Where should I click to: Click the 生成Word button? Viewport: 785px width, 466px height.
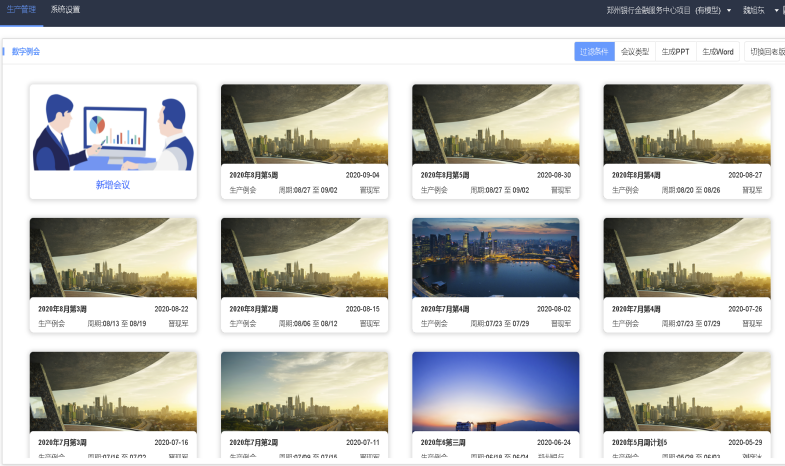pos(718,52)
